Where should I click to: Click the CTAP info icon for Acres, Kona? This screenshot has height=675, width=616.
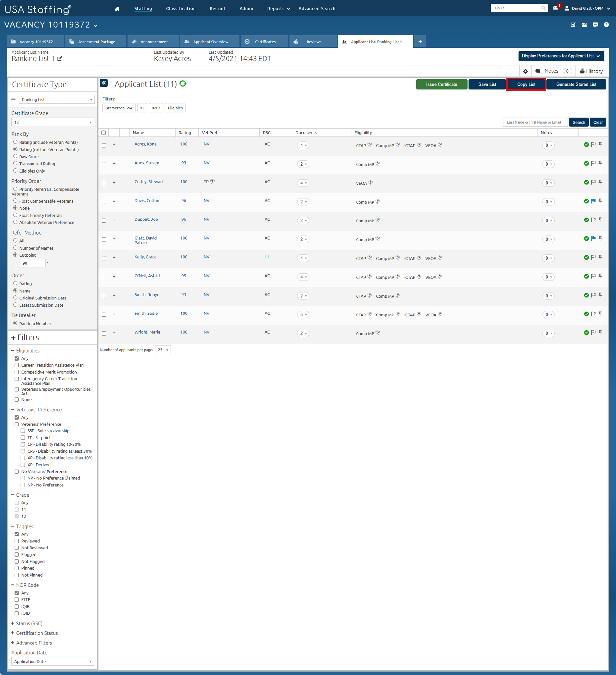pyautogui.click(x=370, y=145)
